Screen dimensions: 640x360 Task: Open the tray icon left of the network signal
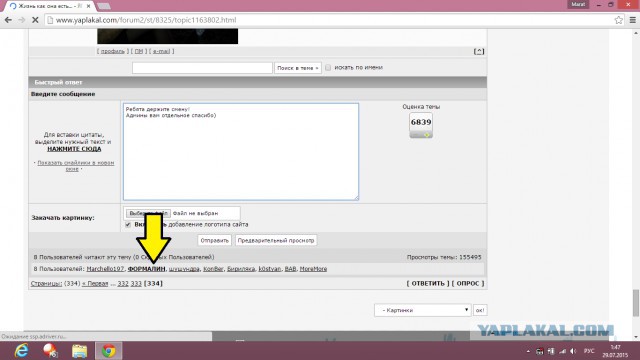(551, 351)
